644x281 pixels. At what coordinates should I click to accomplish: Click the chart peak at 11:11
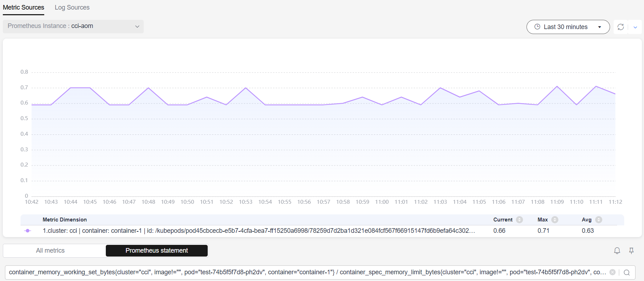point(596,86)
